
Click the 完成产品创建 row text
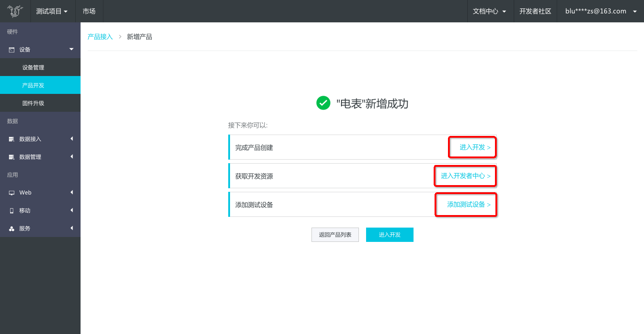(254, 148)
